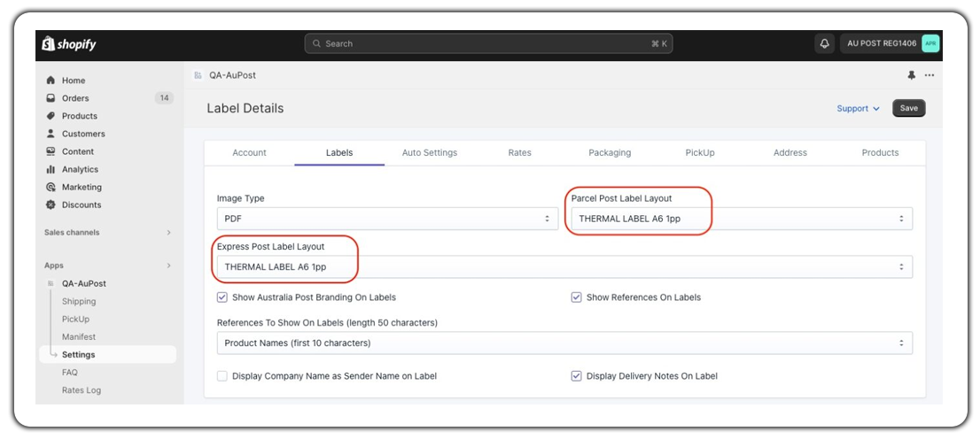Toggle Show Australia Post Branding On Labels
The width and height of the screenshot is (980, 439).
click(222, 297)
